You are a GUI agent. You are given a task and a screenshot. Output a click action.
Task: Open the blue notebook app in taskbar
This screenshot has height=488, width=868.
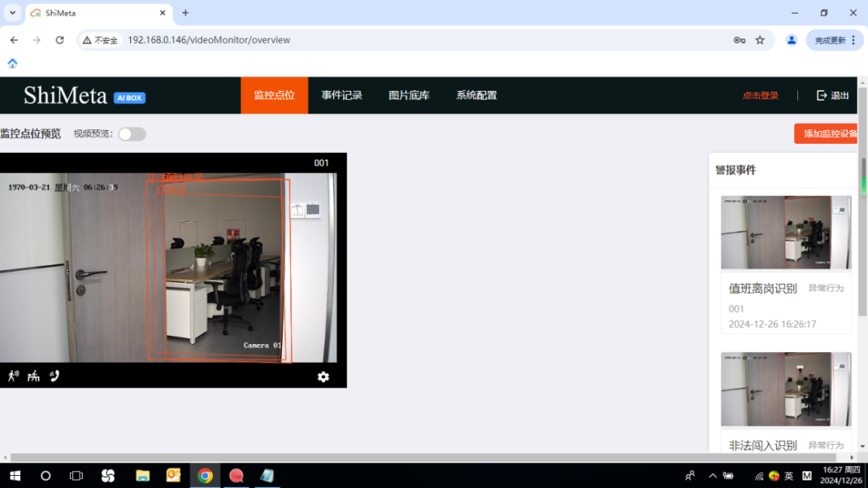coord(268,476)
